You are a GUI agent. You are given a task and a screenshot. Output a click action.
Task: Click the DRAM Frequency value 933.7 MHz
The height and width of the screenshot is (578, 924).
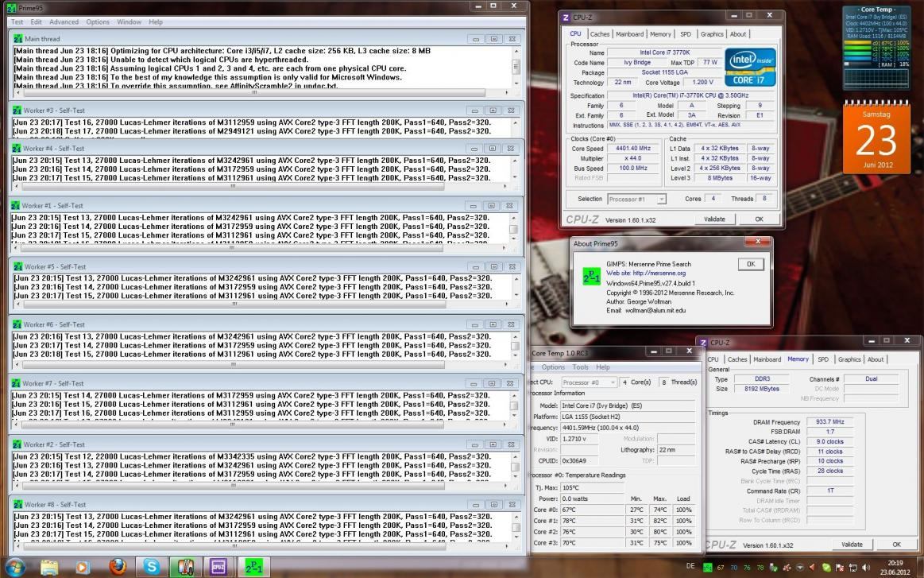tap(829, 421)
